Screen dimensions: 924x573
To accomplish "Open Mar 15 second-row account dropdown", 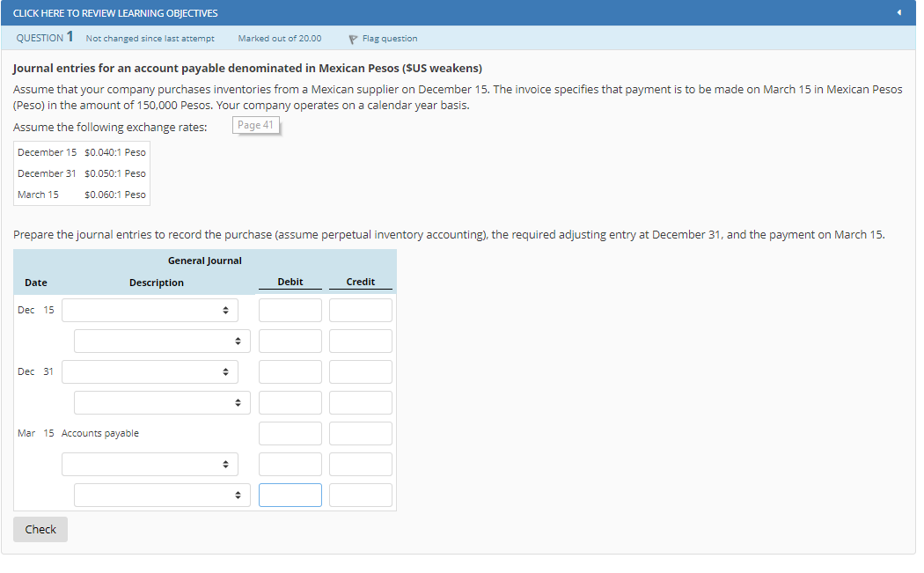I will (150, 464).
